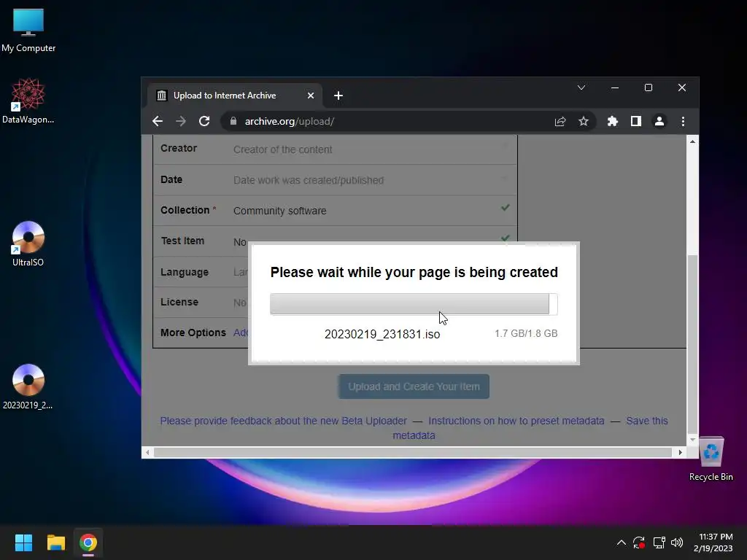Reload the archive.org upload page

pos(204,122)
